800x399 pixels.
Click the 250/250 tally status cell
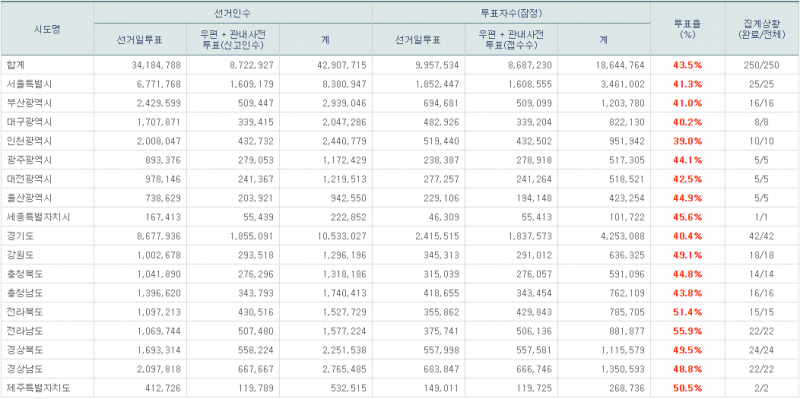coord(762,65)
